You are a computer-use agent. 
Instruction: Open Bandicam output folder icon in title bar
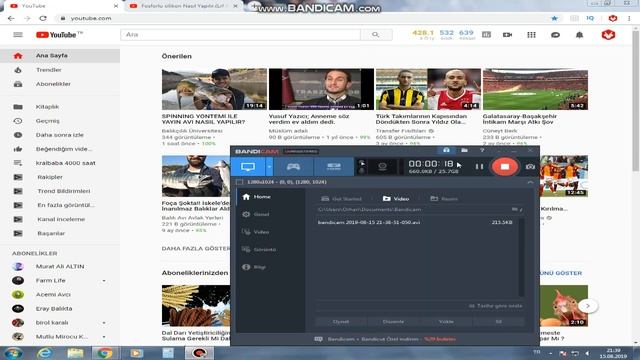pyautogui.click(x=464, y=151)
